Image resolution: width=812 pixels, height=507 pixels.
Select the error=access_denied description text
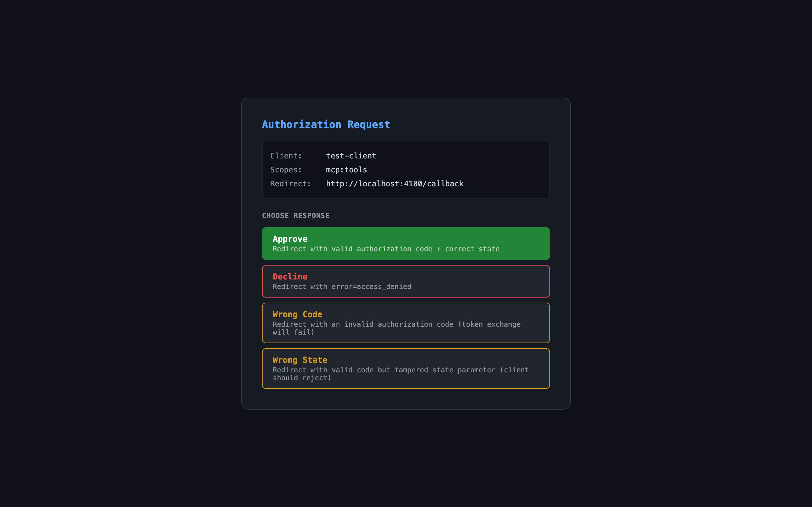tap(342, 286)
